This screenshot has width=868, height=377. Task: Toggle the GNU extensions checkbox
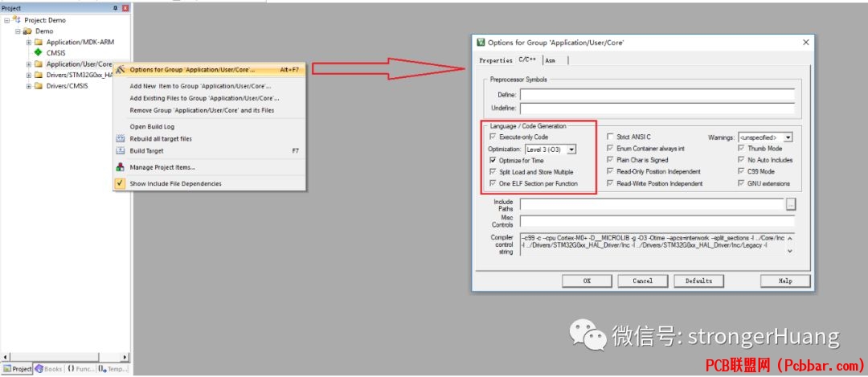tap(741, 183)
